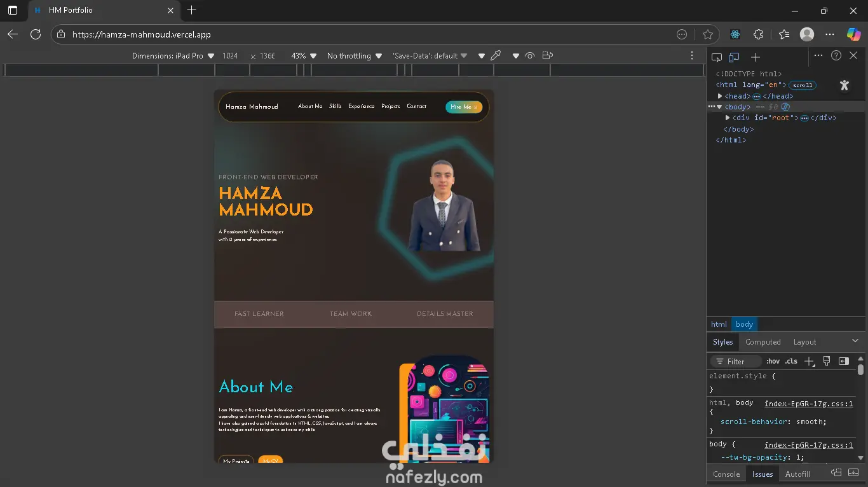Screen dimensions: 868x487
Task: Open the 43% zoom dropdown
Action: pyautogui.click(x=304, y=56)
